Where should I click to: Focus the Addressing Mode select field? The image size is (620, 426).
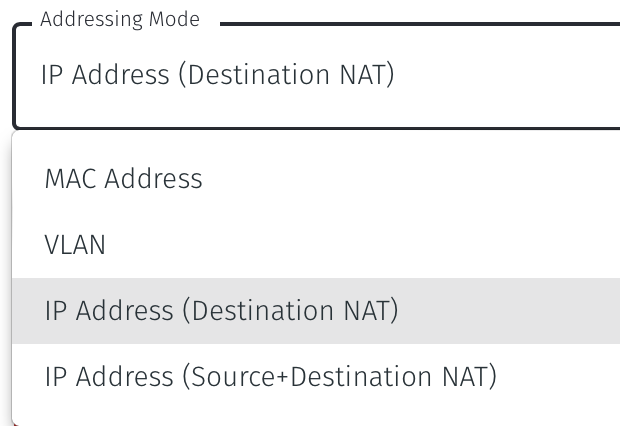[316, 76]
